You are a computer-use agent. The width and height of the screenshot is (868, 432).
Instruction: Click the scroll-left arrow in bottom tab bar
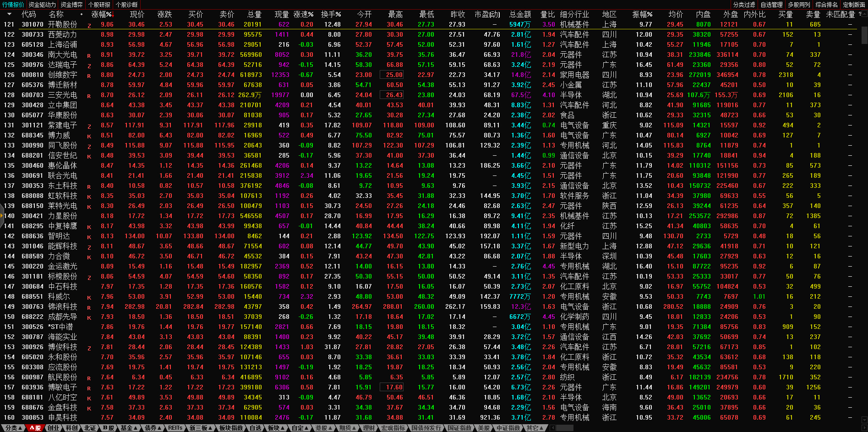point(553,428)
